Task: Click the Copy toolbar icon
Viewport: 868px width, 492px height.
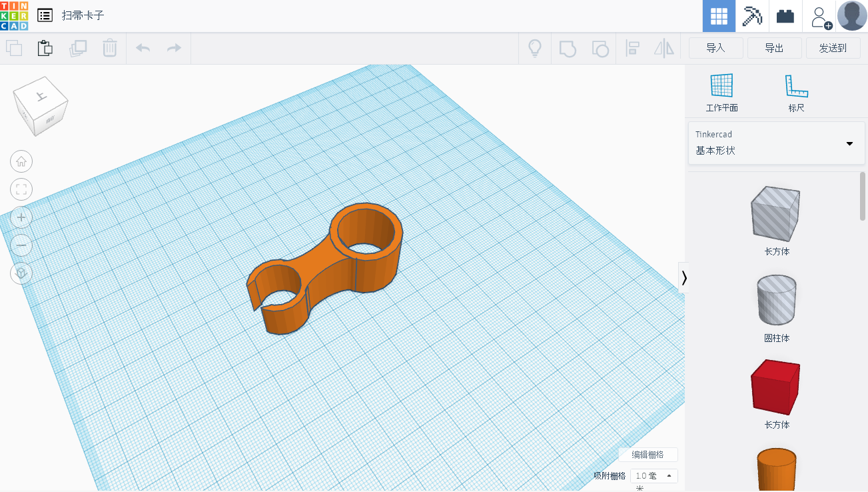Action: [x=14, y=48]
